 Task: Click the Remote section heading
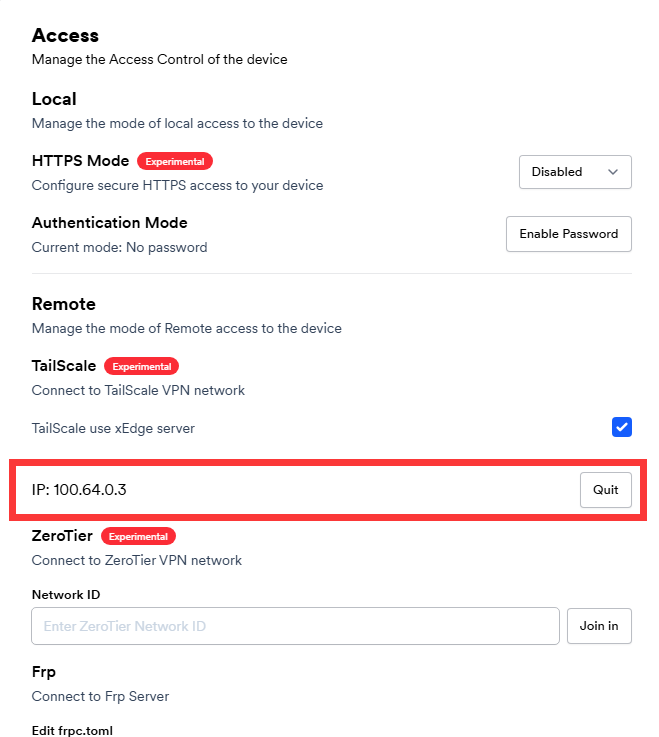[63, 304]
